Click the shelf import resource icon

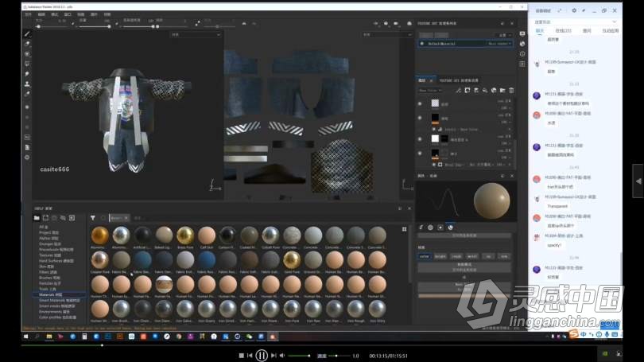coord(72,218)
